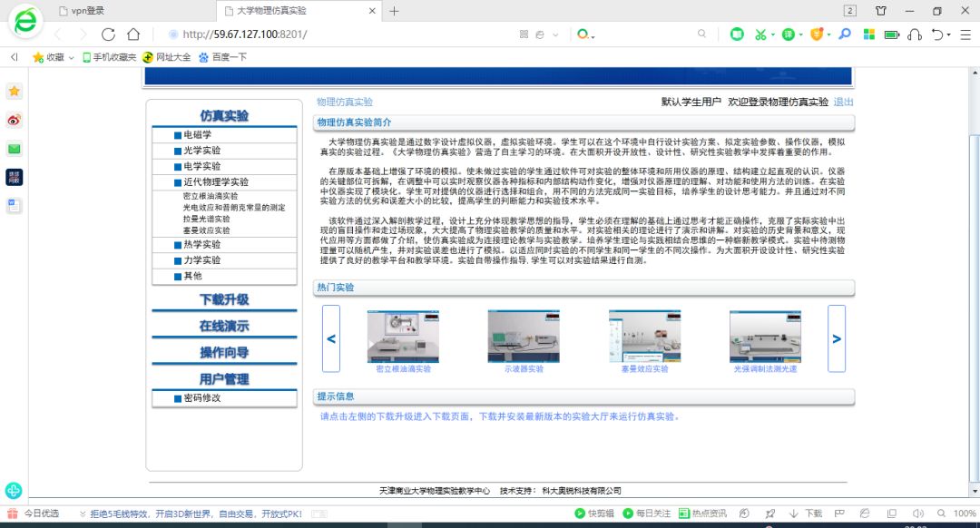The height and width of the screenshot is (528, 980).
Task: Go to the browser home page icon
Action: tap(133, 34)
